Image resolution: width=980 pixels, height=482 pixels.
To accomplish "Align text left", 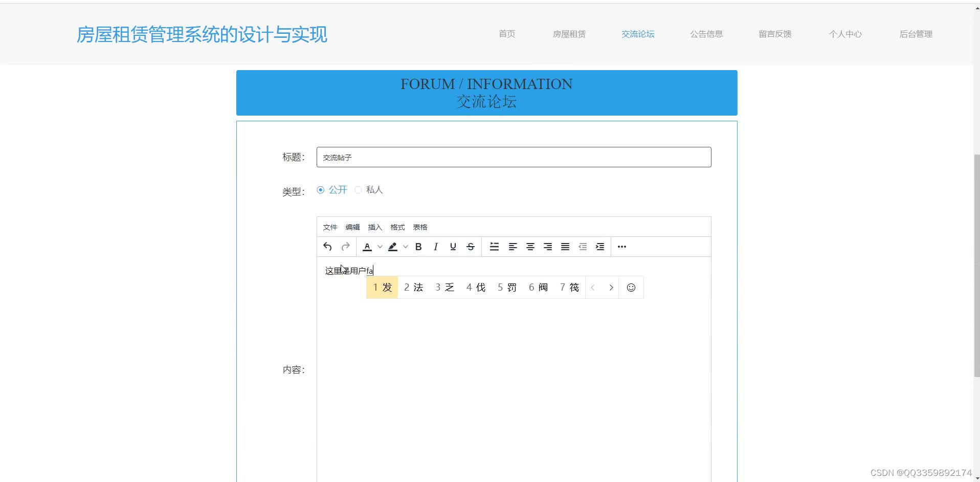I will coord(513,247).
